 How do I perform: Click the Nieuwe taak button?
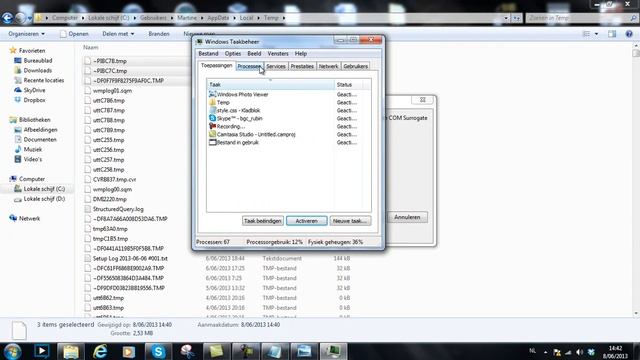pyautogui.click(x=350, y=221)
